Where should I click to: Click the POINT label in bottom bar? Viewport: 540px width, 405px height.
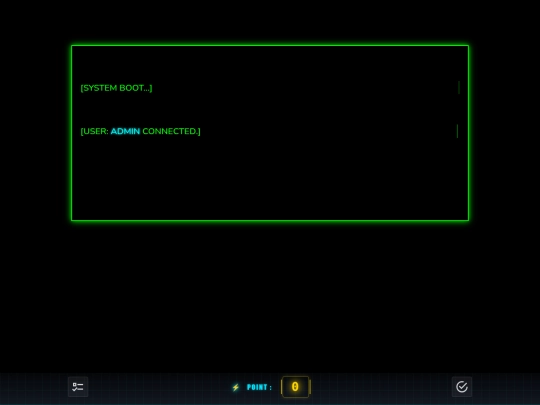pyautogui.click(x=259, y=387)
